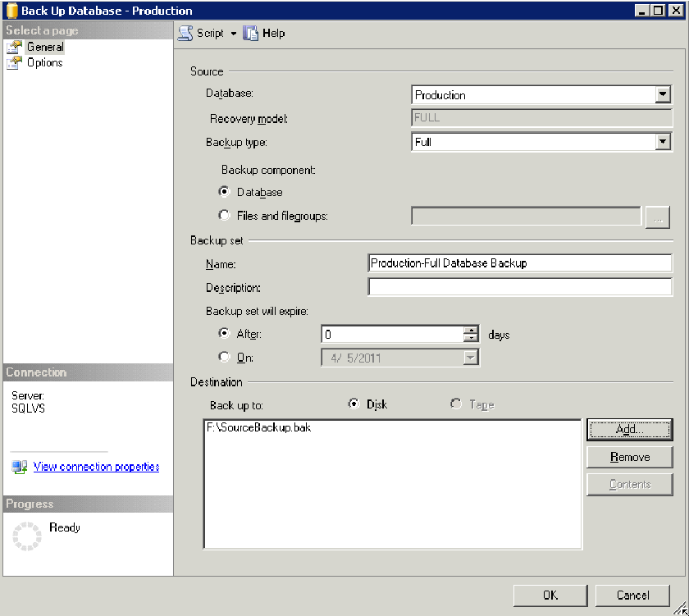Select Disk as backup destination
The width and height of the screenshot is (689, 616).
[354, 404]
